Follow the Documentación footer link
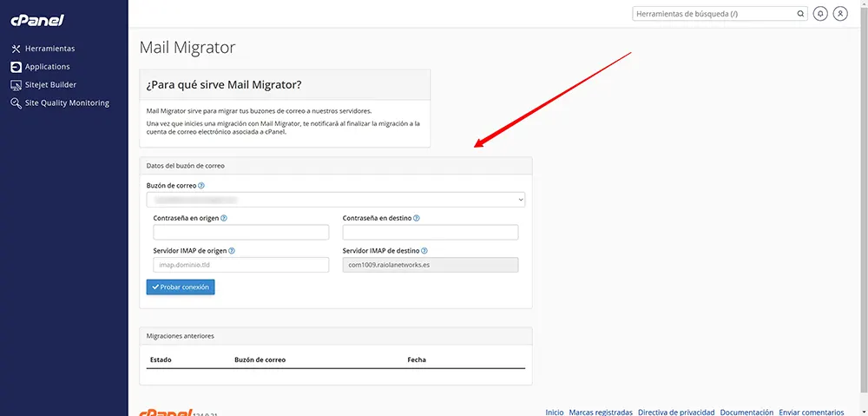 pyautogui.click(x=746, y=412)
